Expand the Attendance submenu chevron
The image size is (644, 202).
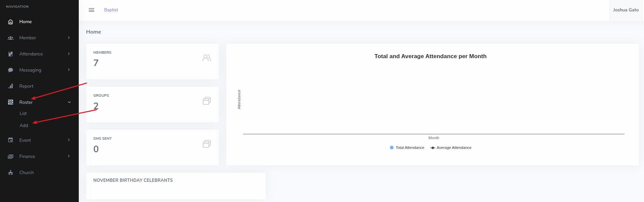[x=69, y=54]
